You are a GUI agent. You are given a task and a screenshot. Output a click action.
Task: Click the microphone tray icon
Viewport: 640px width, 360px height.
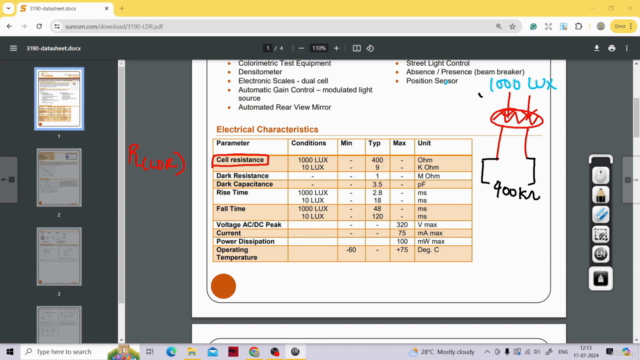[507, 352]
